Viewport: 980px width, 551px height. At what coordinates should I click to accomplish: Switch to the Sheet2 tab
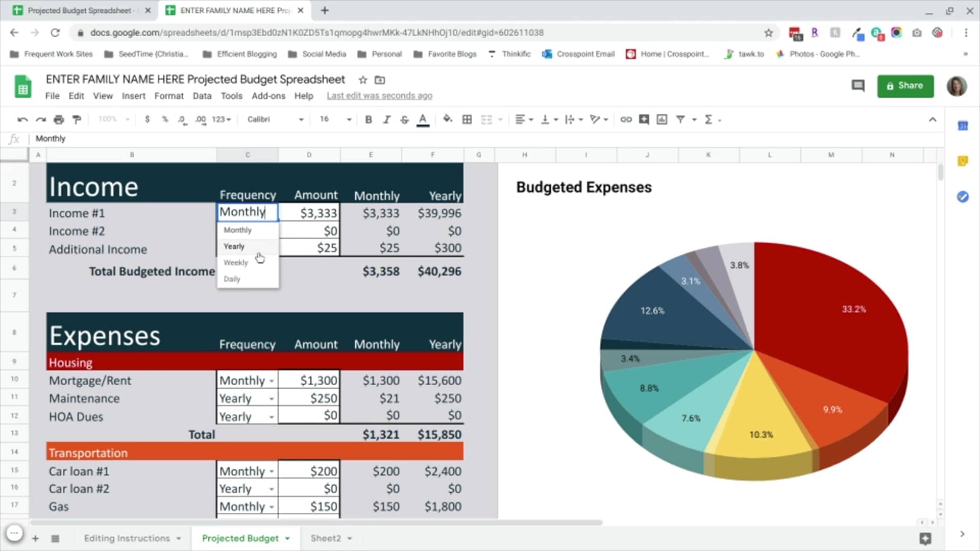coord(327,538)
